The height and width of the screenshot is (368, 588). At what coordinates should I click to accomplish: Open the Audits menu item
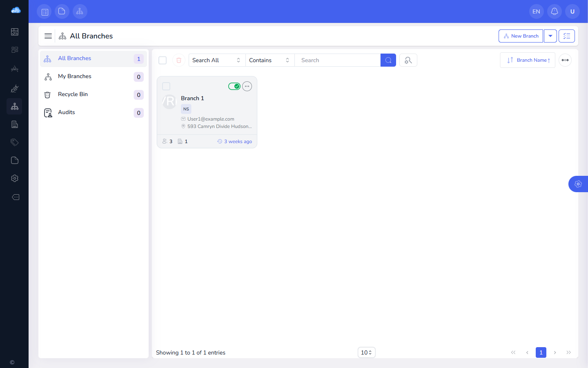tap(94, 112)
